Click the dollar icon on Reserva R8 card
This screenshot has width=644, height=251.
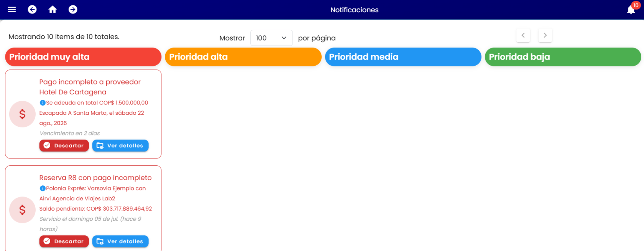tap(22, 210)
